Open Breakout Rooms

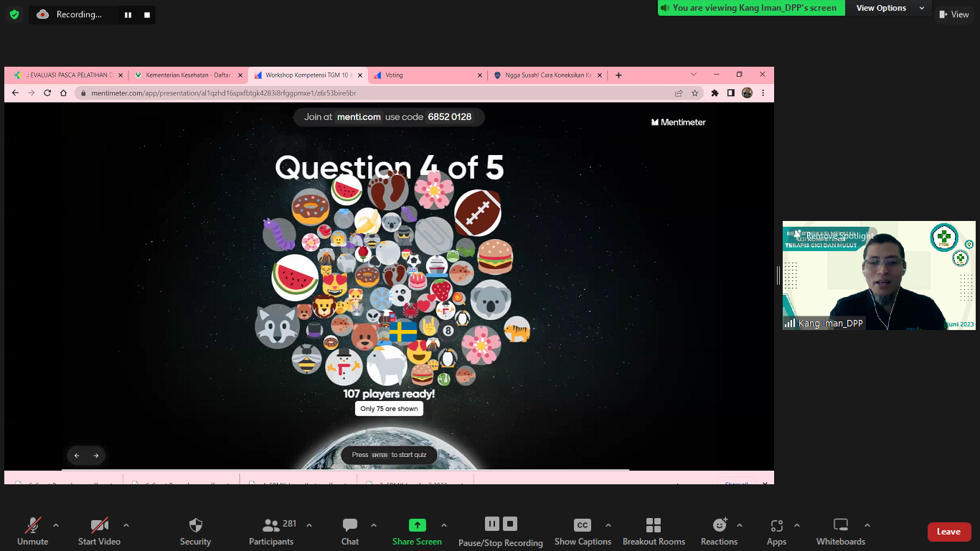654,532
